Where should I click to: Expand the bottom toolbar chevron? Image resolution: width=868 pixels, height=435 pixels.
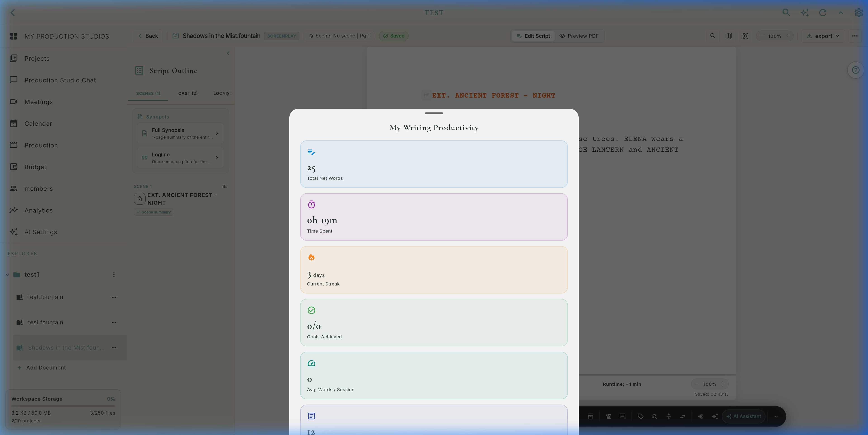pos(776,416)
